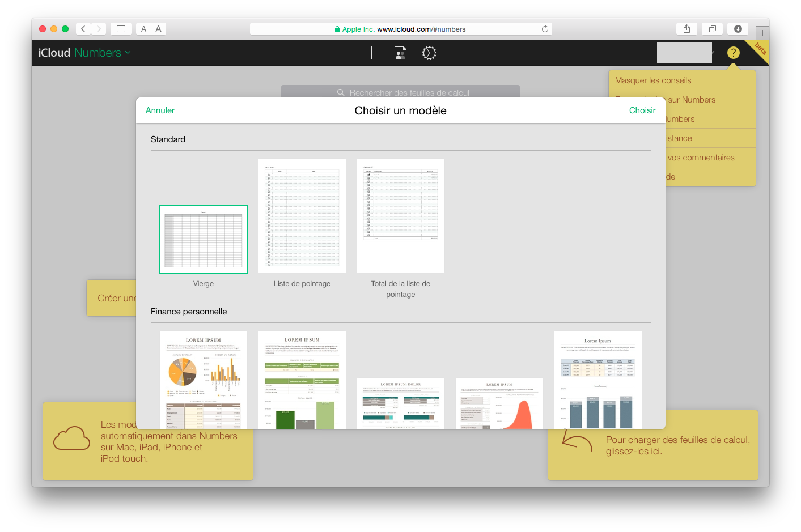Show all tabs in Safari
The height and width of the screenshot is (532, 801).
point(712,29)
